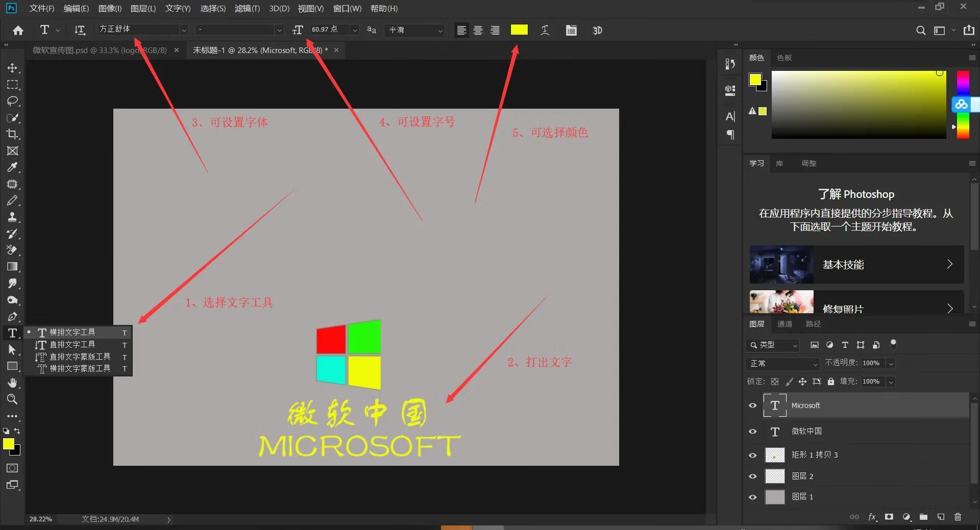Toggle visibility of 微软中国 layer
The image size is (980, 530).
pyautogui.click(x=752, y=432)
